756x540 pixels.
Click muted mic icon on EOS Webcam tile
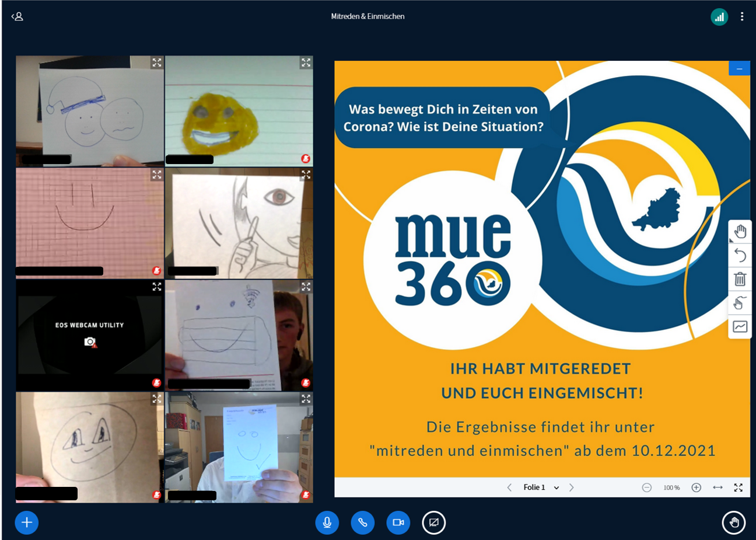click(x=156, y=382)
